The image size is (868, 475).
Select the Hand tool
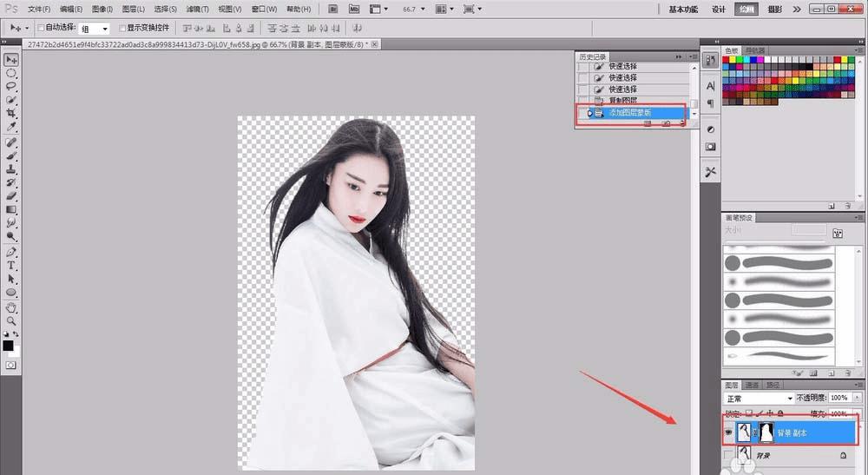(11, 307)
